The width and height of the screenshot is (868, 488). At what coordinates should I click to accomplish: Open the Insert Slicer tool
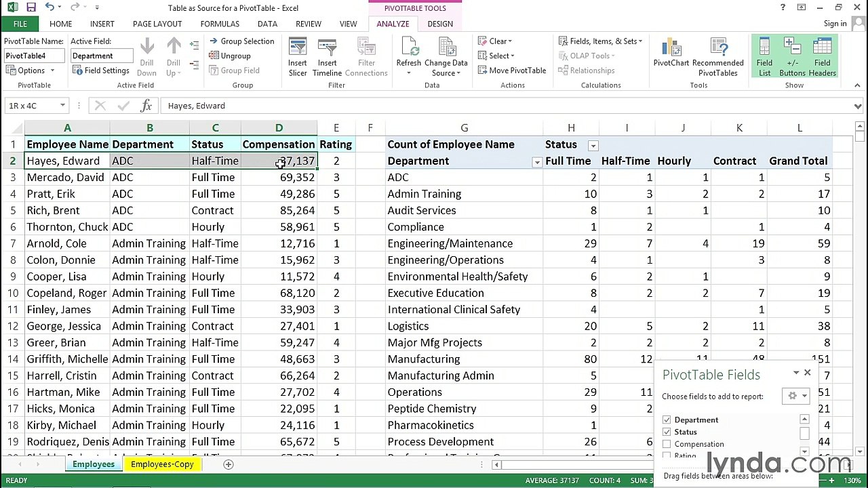click(x=298, y=58)
